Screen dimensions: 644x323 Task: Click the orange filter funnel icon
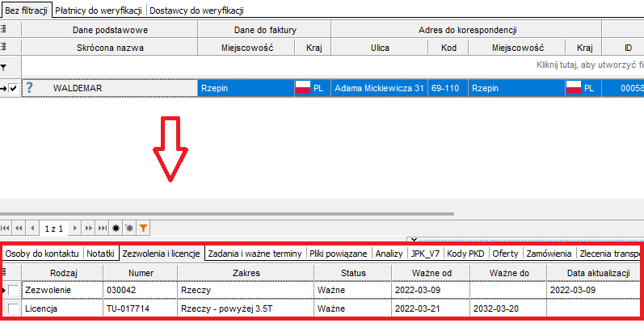point(143,229)
